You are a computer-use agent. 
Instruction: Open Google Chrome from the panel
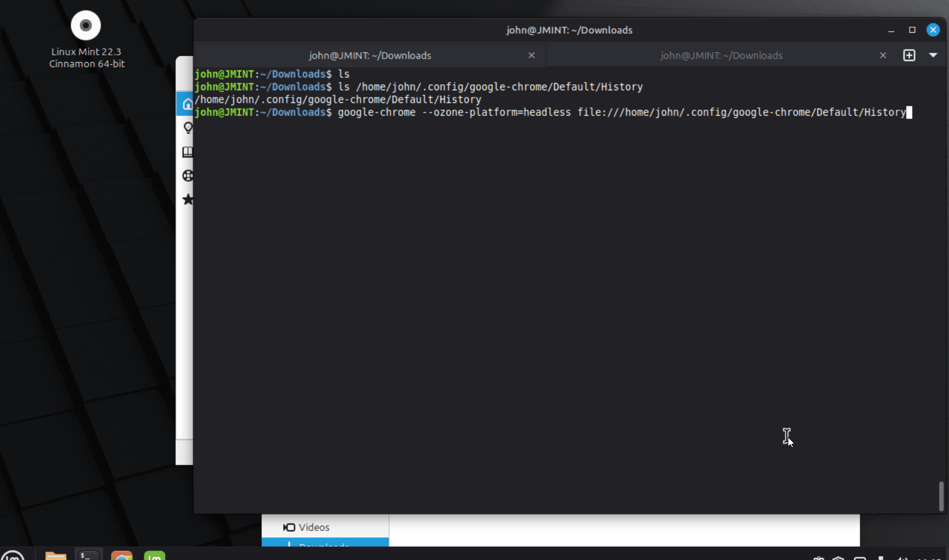[122, 556]
